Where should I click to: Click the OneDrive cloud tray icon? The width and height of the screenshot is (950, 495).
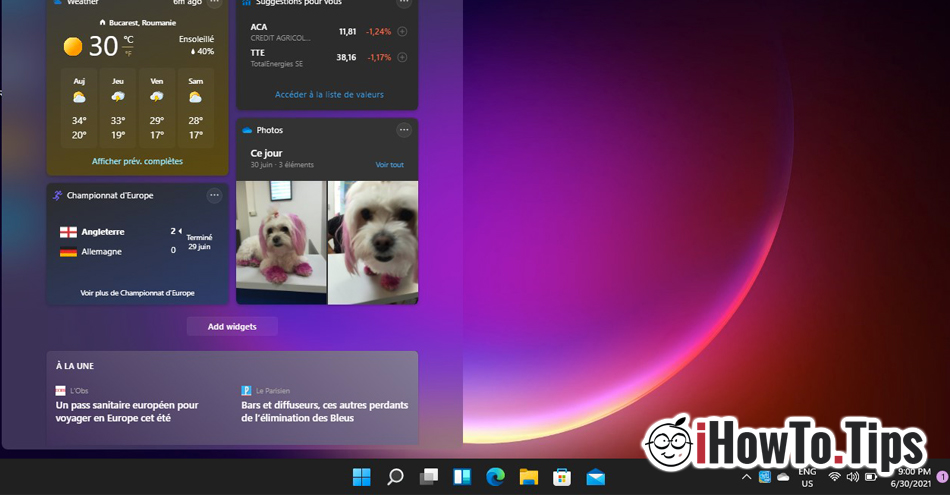pyautogui.click(x=783, y=477)
